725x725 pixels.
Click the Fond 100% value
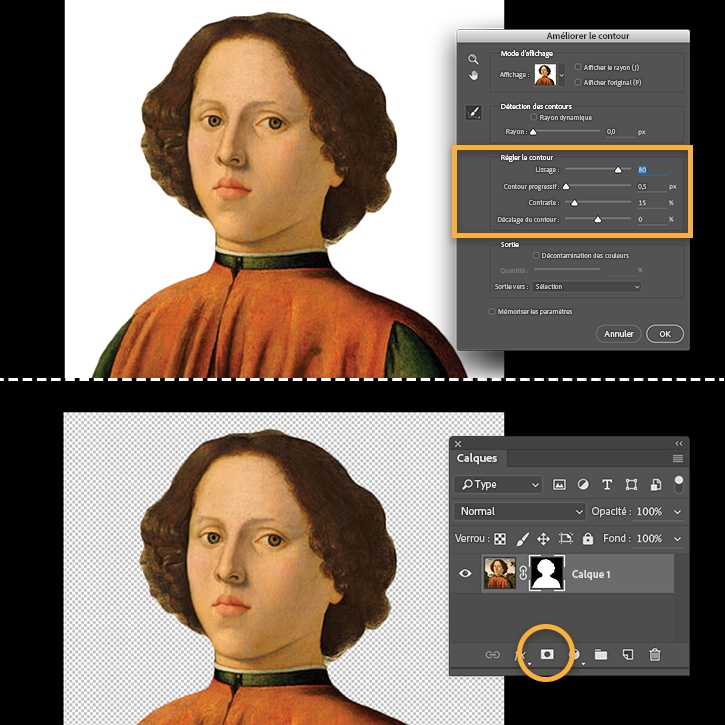click(649, 539)
